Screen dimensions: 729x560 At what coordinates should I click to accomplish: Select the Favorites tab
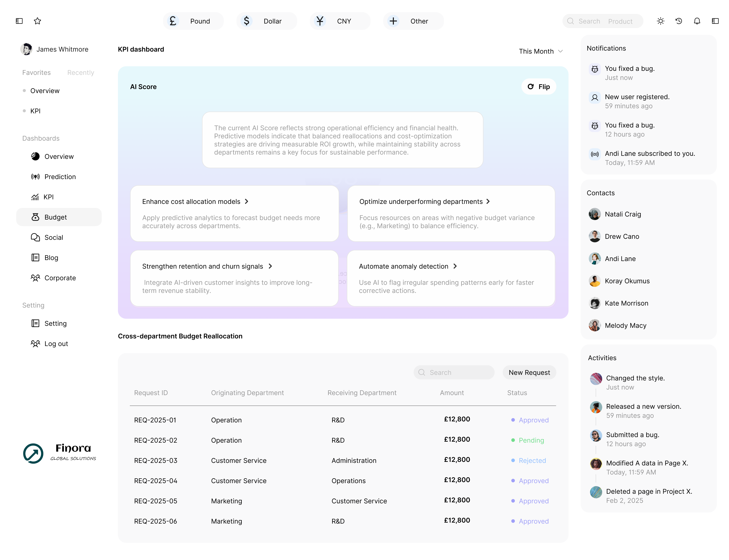coord(36,73)
